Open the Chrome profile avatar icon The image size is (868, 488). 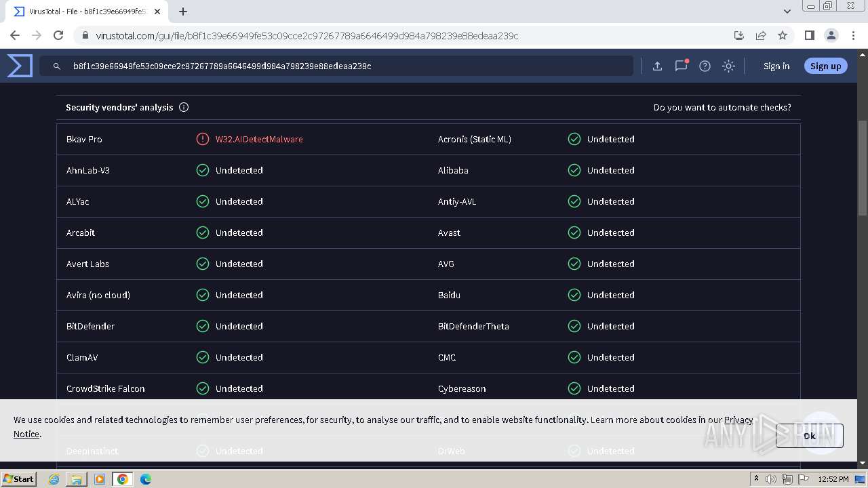(x=831, y=35)
